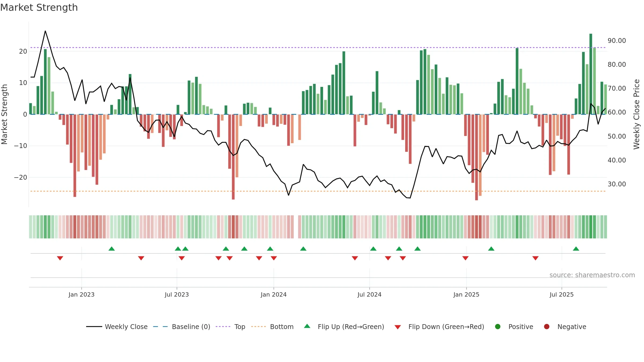
Task: Toggle the Positive legend entry
Action: pyautogui.click(x=514, y=327)
